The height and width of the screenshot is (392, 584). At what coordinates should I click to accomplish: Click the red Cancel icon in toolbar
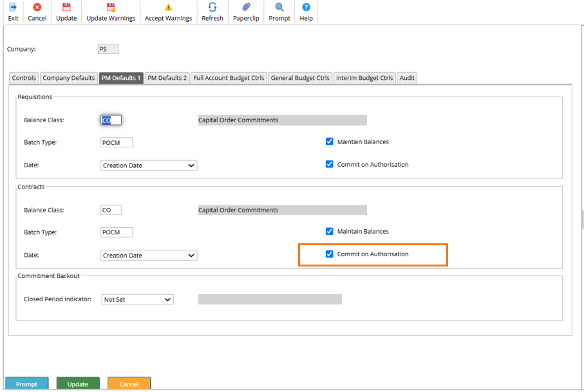[37, 8]
